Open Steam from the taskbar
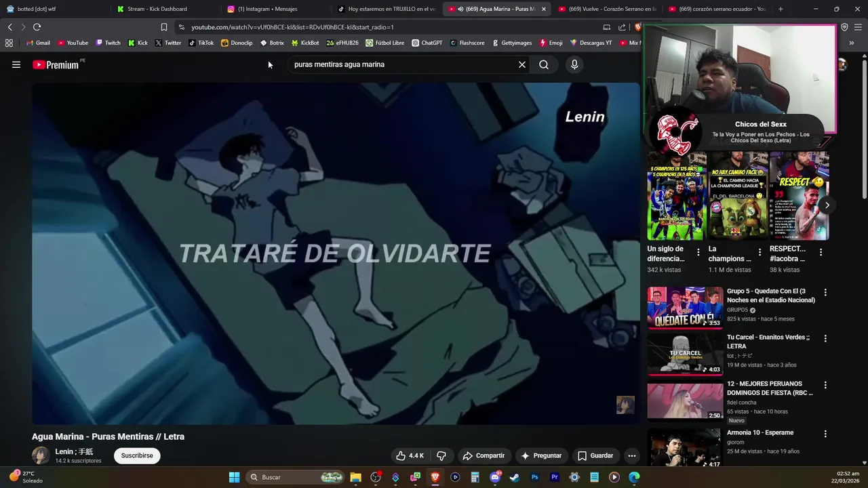 [515, 477]
